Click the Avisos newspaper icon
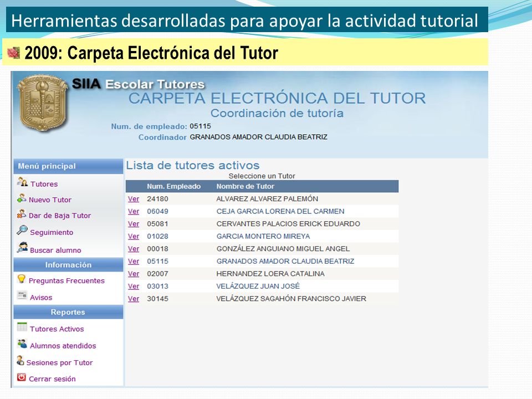This screenshot has width=532, height=399. [22, 295]
